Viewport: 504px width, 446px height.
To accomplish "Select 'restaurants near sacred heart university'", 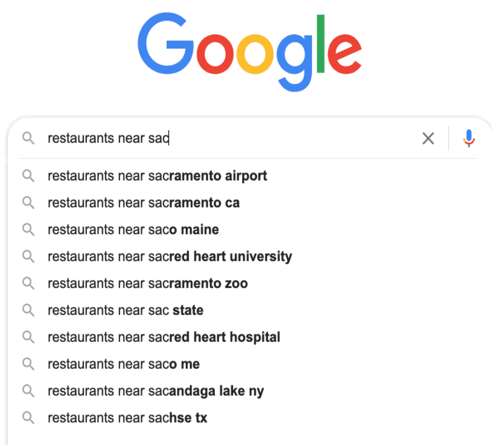I will (x=170, y=256).
